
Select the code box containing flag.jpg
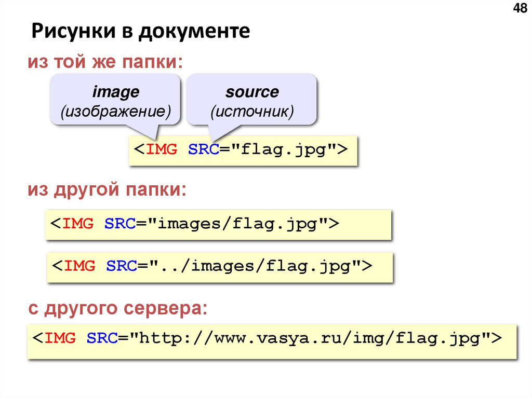[242, 150]
